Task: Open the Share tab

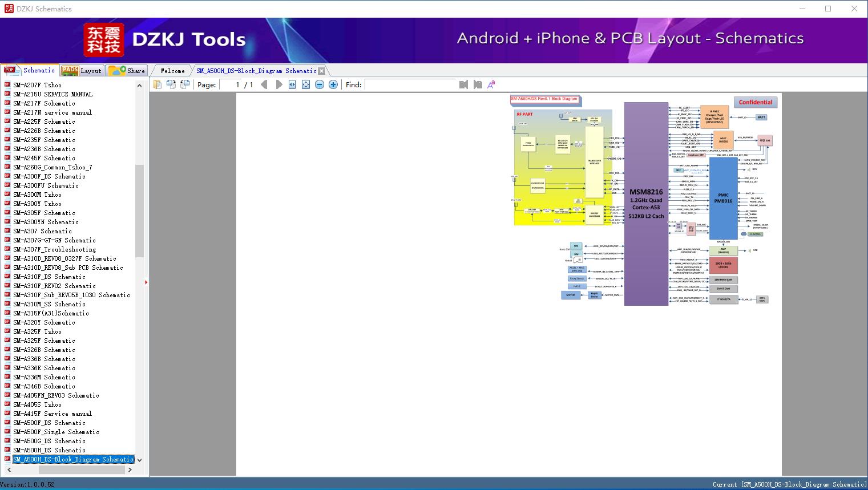Action: pyautogui.click(x=127, y=70)
